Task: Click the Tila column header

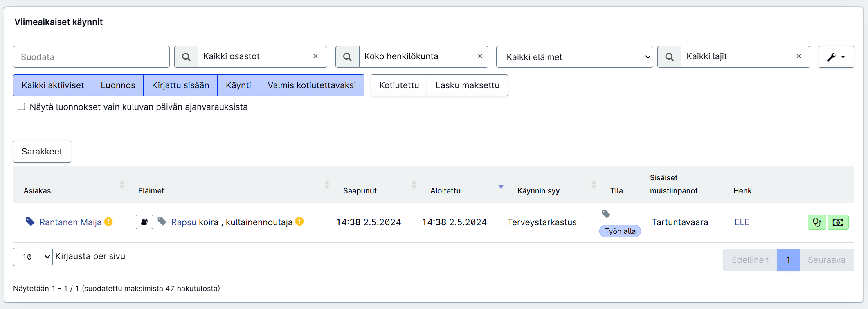Action: click(616, 191)
